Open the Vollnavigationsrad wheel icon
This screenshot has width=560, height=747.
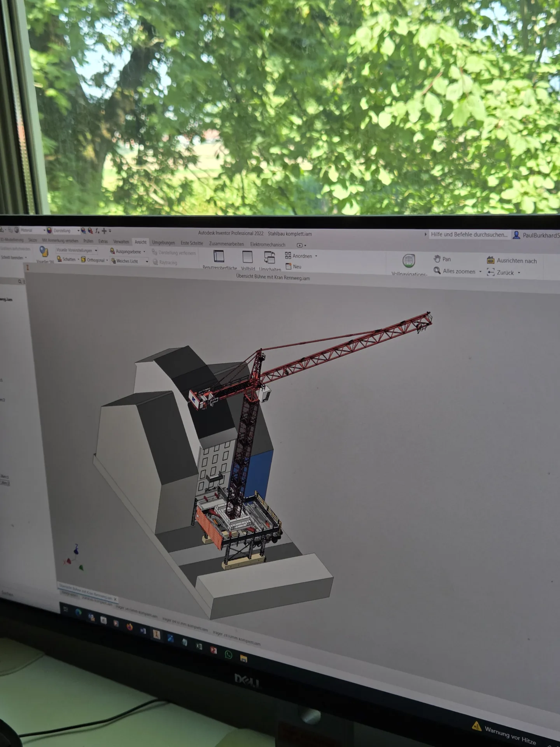(x=409, y=261)
